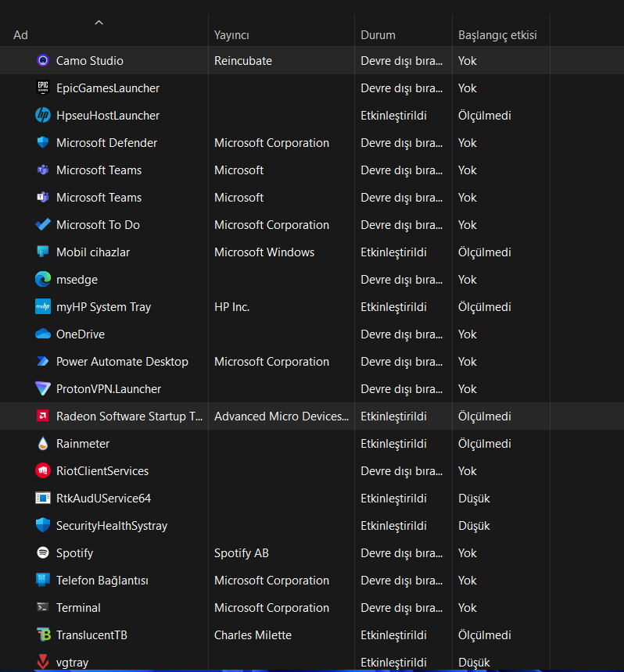Screen dimensions: 624x672
Task: Click the Terminal app icon
Action: pos(43,608)
